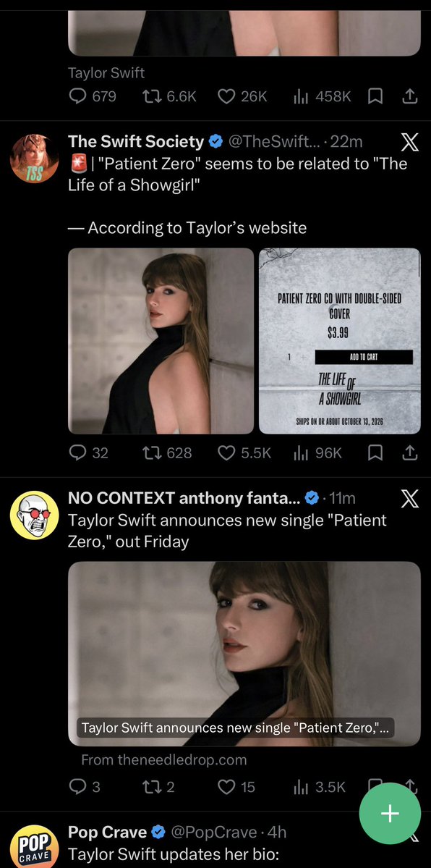Open the Pop Crave account name
This screenshot has height=868, width=431.
[x=107, y=832]
